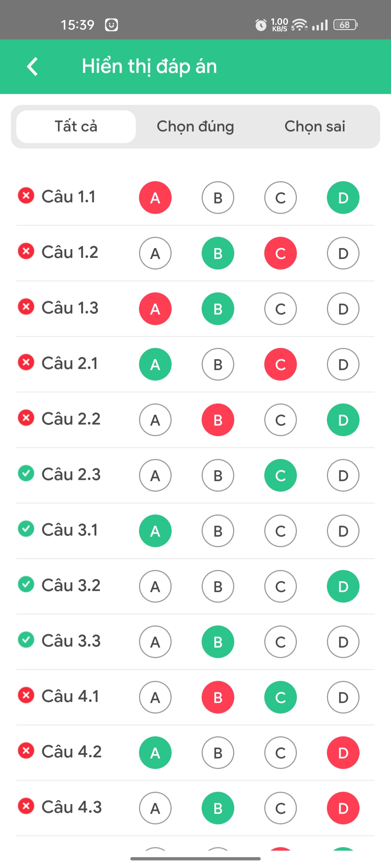Tap the green D answer for Câu 1.1
This screenshot has height=868, width=391.
[x=343, y=197]
